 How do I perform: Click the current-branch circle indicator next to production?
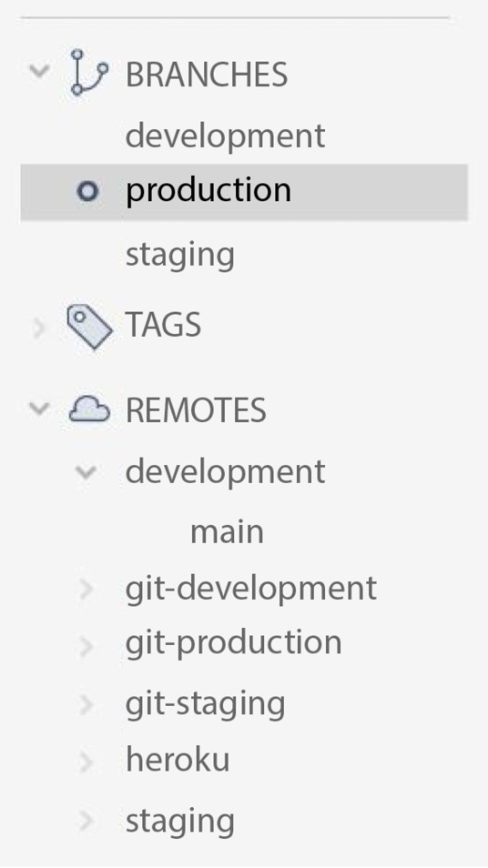(87, 192)
